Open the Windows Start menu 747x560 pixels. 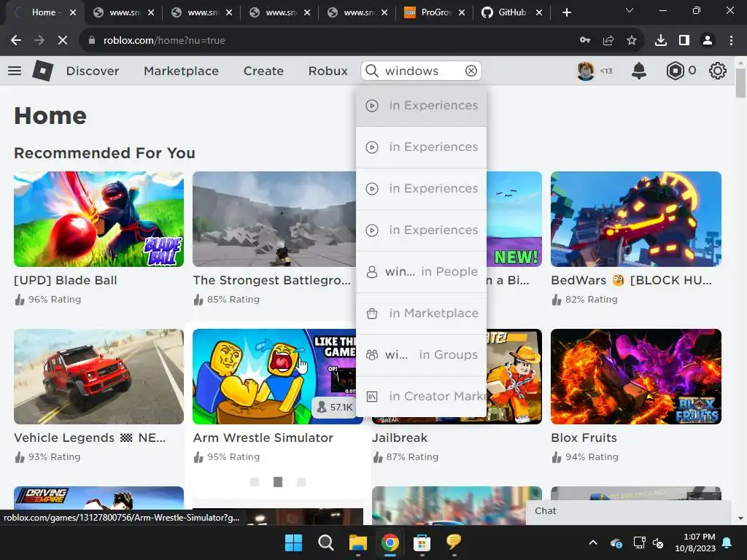293,542
